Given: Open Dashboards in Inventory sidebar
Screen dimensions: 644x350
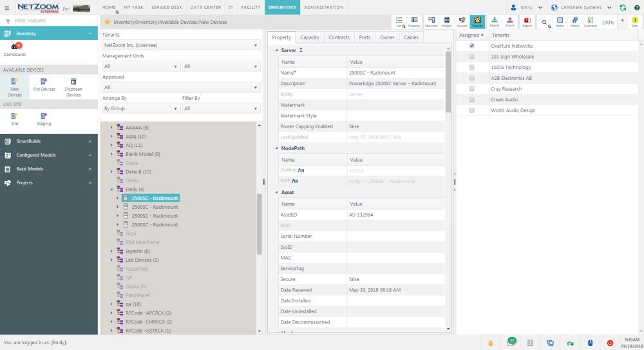Looking at the screenshot, I should (15, 50).
